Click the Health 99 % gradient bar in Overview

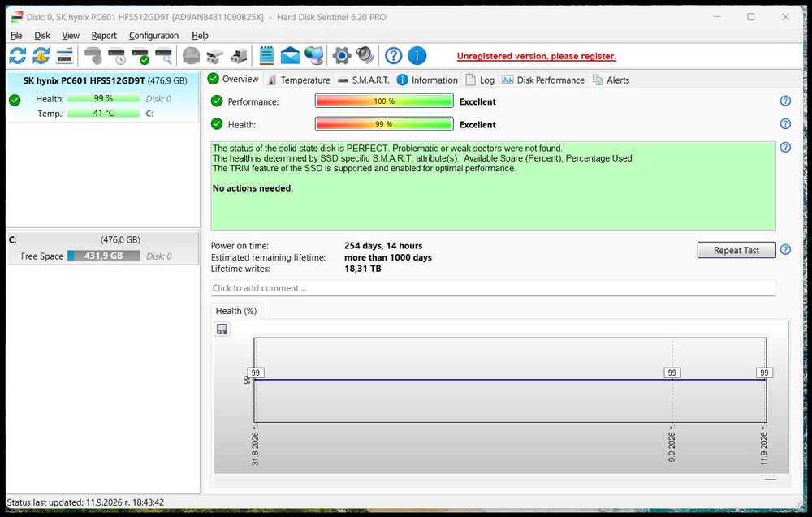384,123
